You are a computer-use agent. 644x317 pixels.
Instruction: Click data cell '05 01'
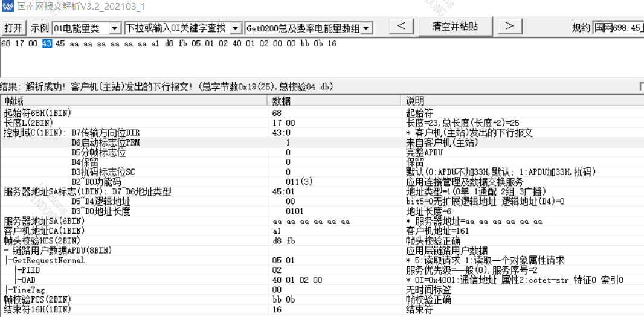283,260
